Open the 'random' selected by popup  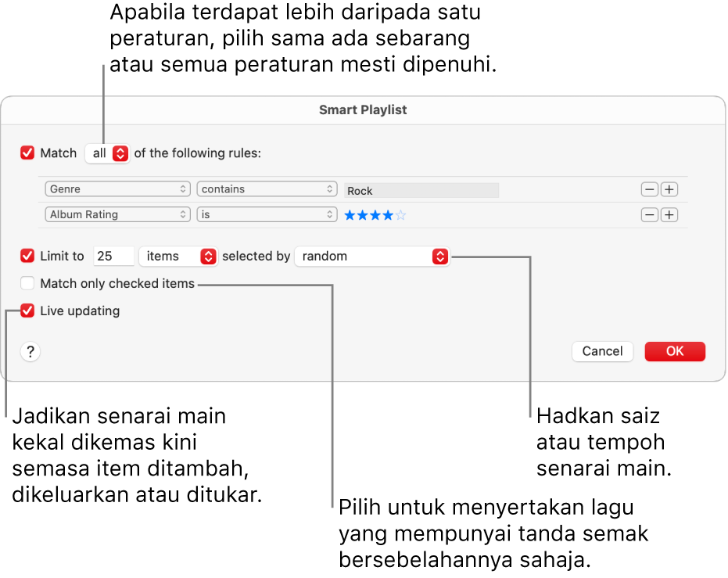[372, 257]
